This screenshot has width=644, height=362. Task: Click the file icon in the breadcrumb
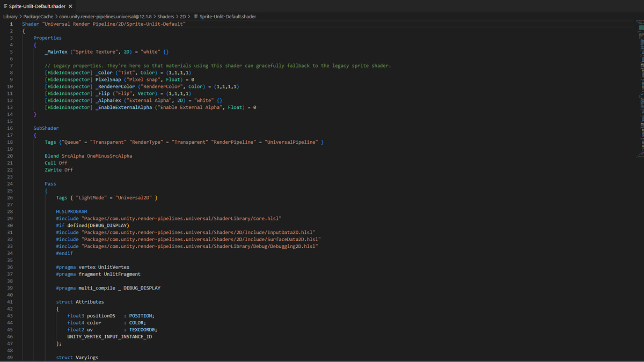tap(195, 17)
